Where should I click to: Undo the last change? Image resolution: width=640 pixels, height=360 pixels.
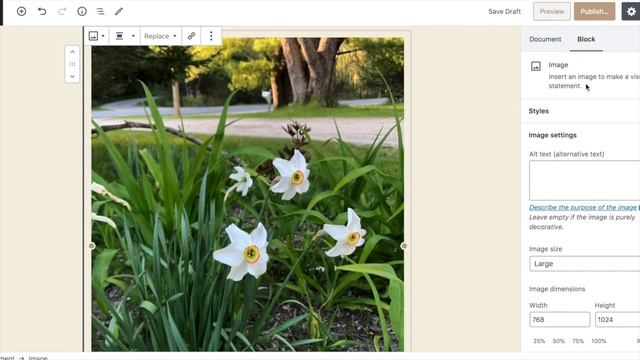pos(42,11)
